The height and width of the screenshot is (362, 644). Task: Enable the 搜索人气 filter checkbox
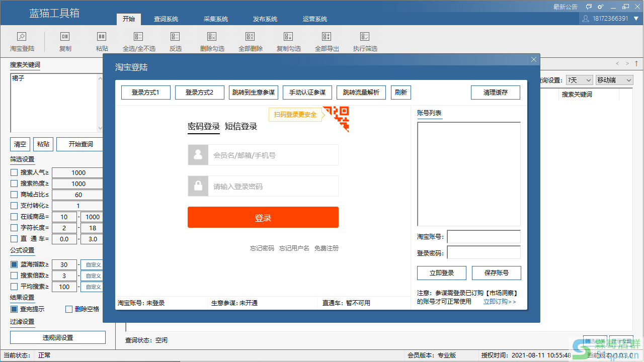[14, 172]
